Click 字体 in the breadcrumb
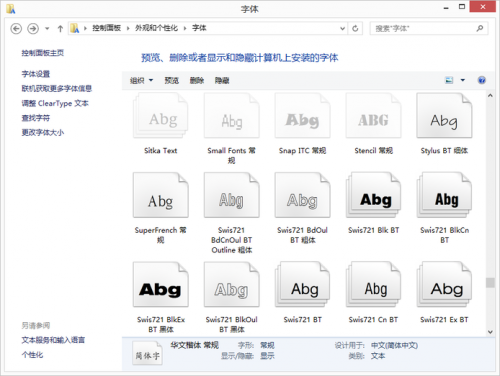Screen dimensions: 500x376 pos(199,28)
